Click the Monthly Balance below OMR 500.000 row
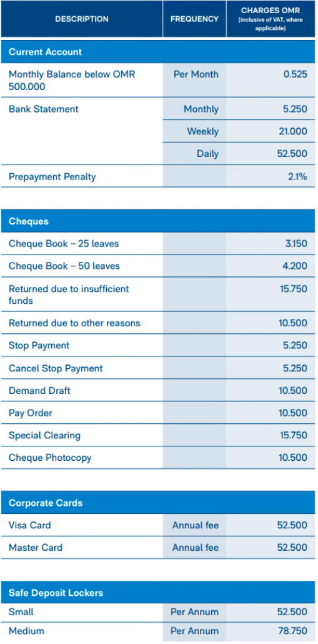This screenshot has width=318, height=644. [x=158, y=81]
